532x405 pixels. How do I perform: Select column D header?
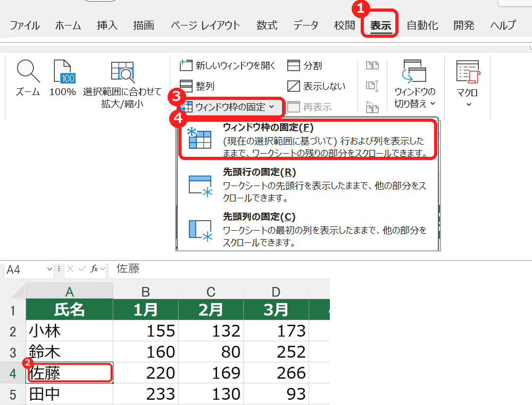276,291
